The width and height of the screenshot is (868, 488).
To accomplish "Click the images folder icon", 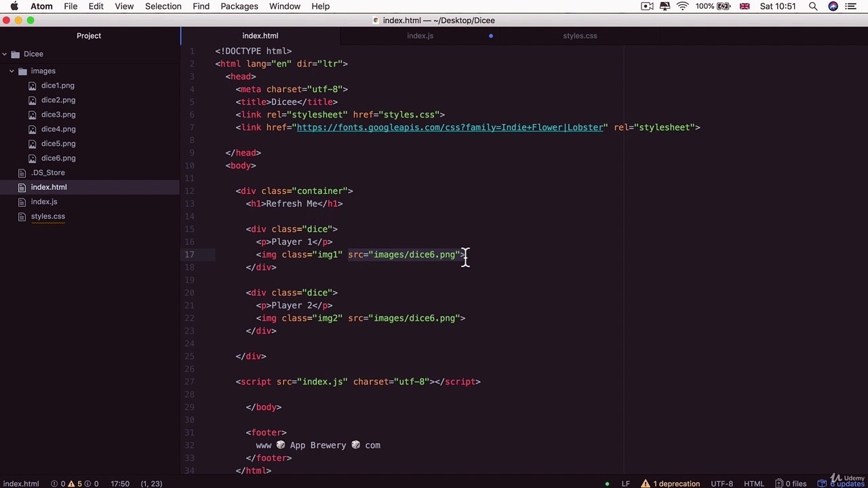I will [22, 71].
